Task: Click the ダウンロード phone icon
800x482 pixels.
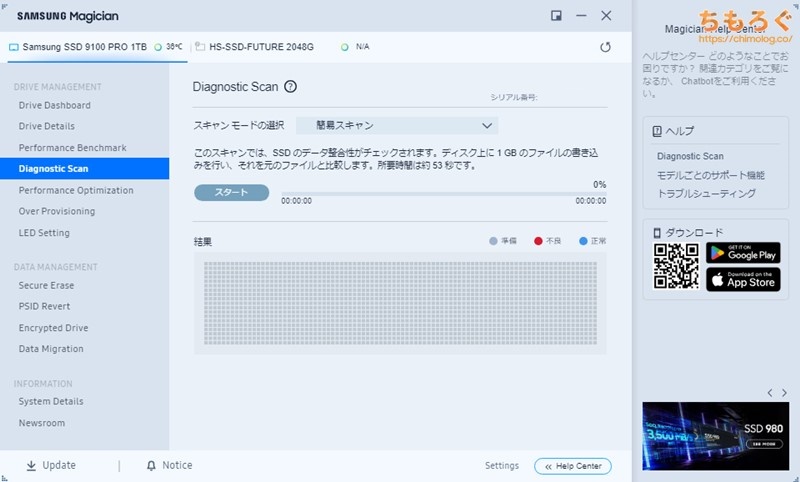Action: pos(657,233)
